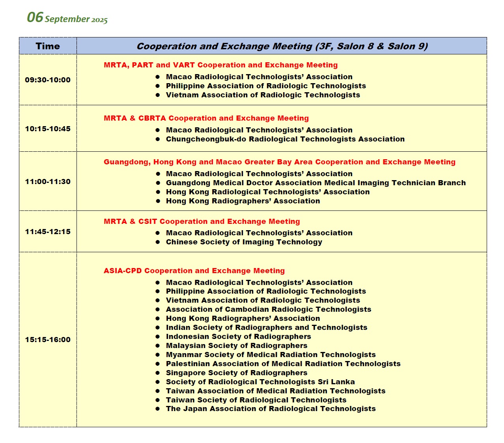Click "Myanmar Society of Medical Radiation Technologists"
The height and width of the screenshot is (443, 504).
pyautogui.click(x=271, y=355)
